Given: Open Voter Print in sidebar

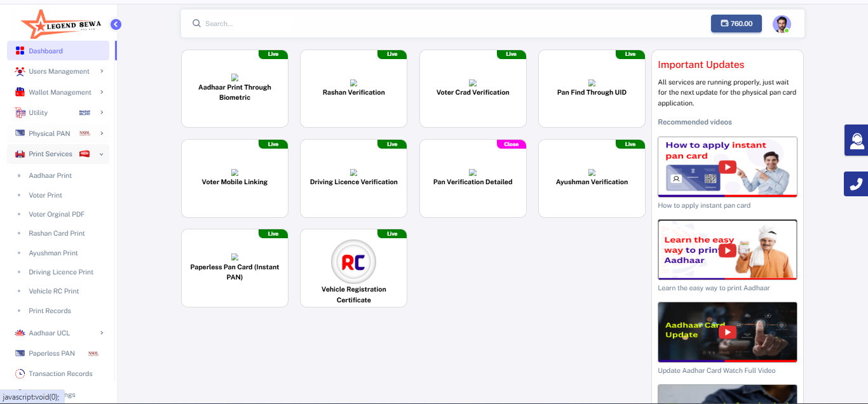Looking at the screenshot, I should pyautogui.click(x=46, y=195).
